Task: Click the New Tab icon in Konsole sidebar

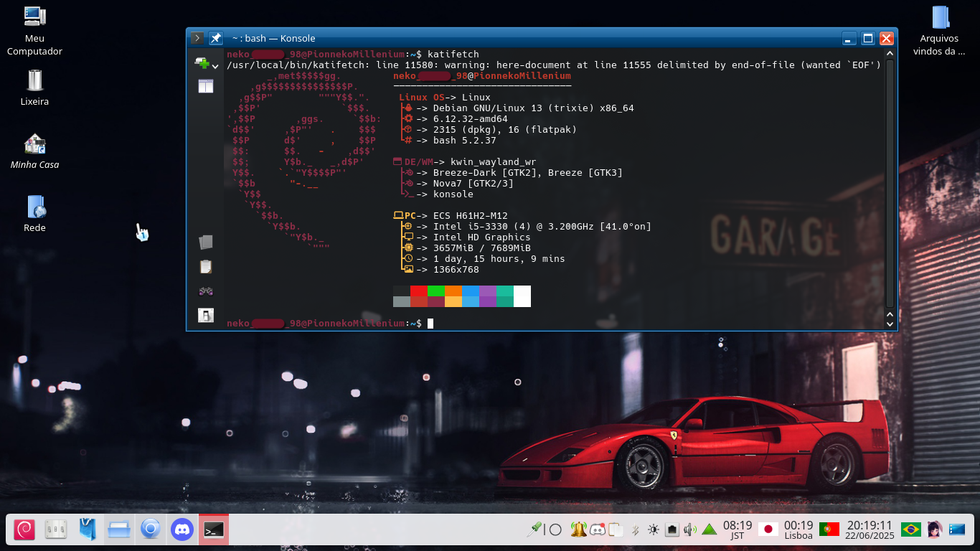Action: point(202,63)
